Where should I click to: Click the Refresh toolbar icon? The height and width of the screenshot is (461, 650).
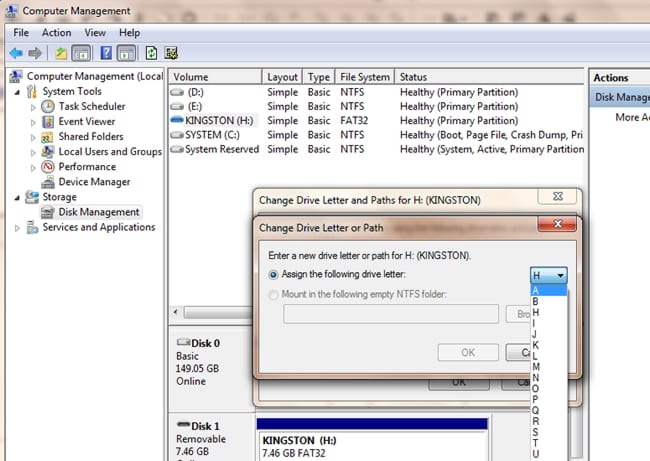[x=151, y=53]
